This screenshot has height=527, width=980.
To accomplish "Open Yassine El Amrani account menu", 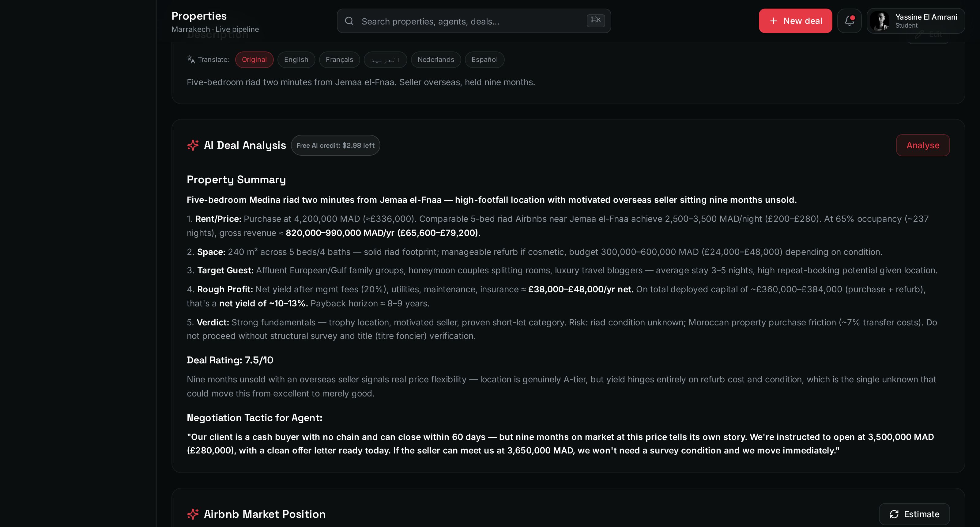I will 916,21.
